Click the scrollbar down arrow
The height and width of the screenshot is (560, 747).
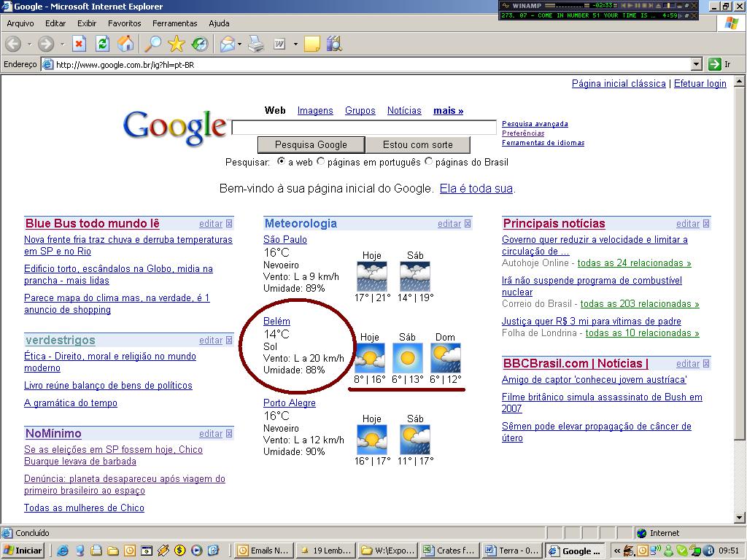[739, 518]
